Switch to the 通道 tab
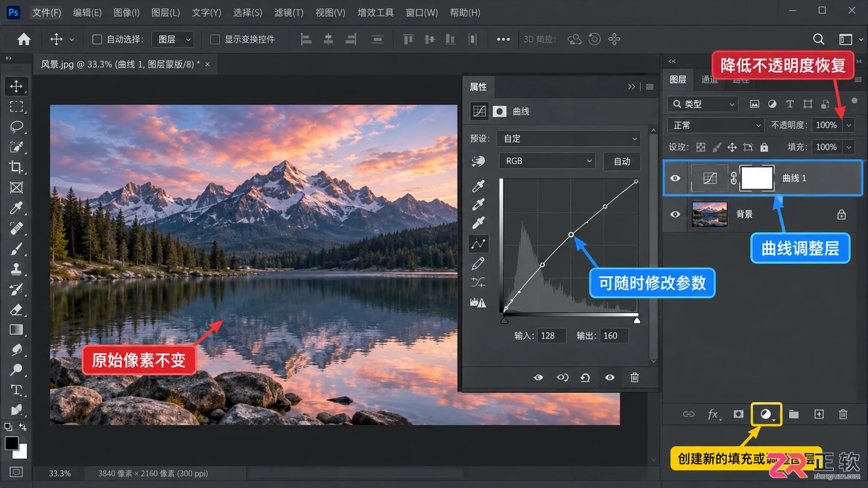The height and width of the screenshot is (488, 868). click(709, 80)
